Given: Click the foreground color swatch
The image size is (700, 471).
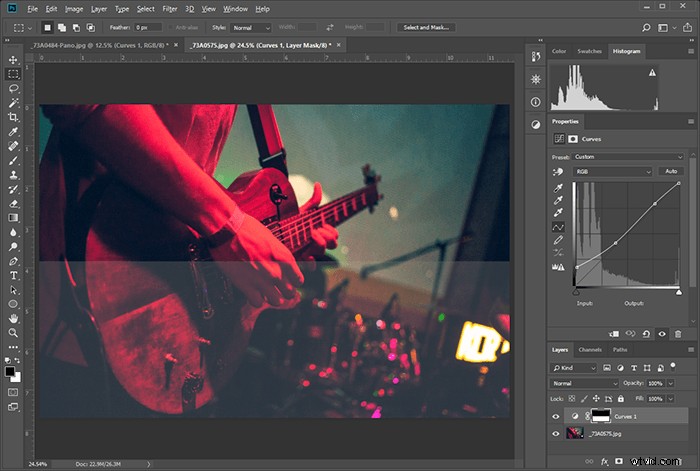Looking at the screenshot, I should tap(10, 371).
